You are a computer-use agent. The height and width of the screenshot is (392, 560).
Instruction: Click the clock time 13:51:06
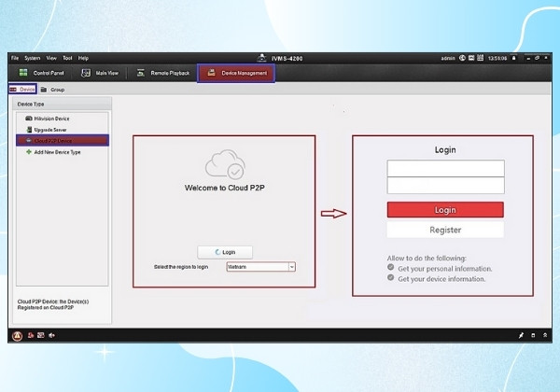(x=497, y=58)
